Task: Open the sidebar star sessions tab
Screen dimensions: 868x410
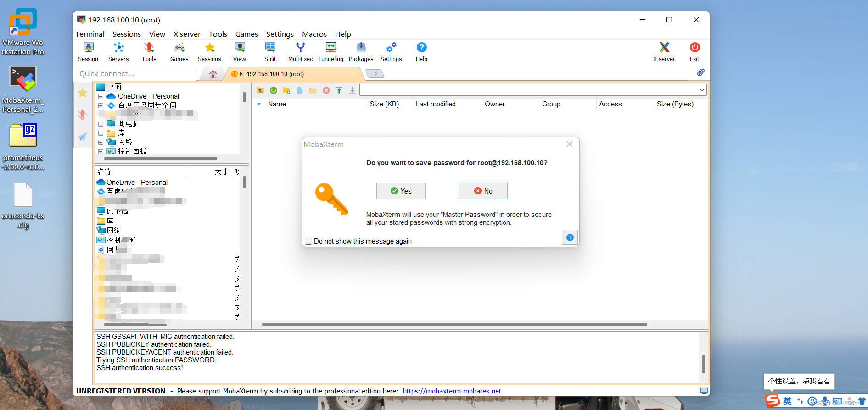Action: coord(83,93)
